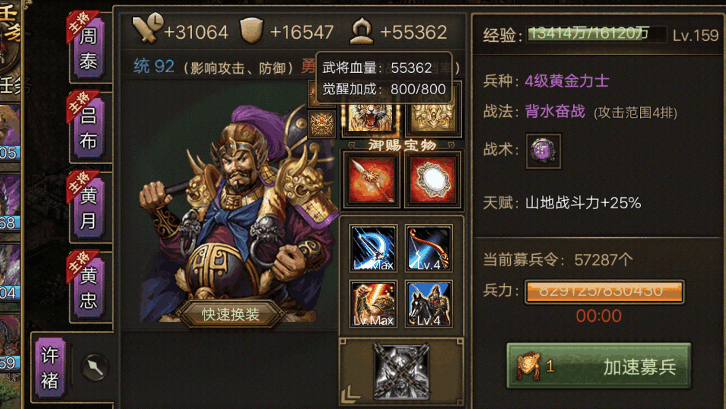Select the red spear imperial treasure
The image size is (726, 409).
point(371,180)
